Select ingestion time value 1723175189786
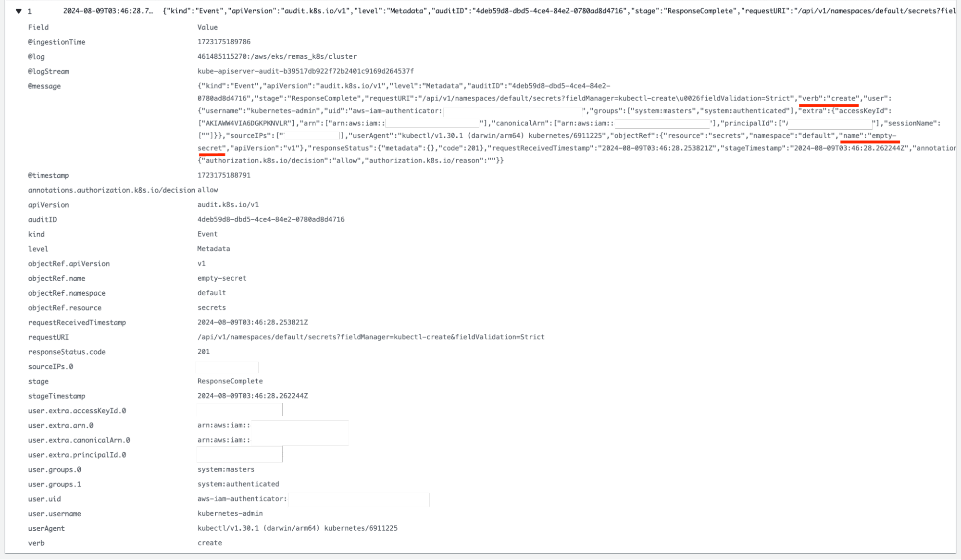961x560 pixels. point(224,42)
